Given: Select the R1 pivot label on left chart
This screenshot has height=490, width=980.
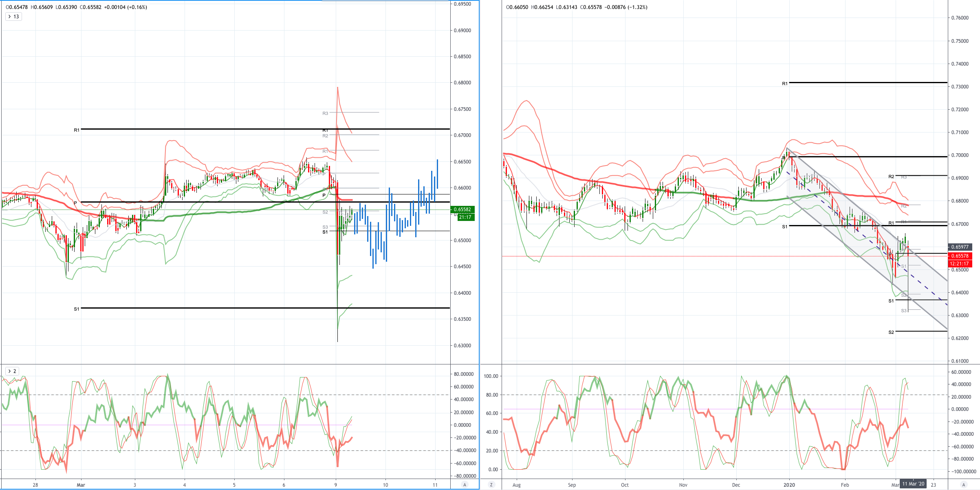Looking at the screenshot, I should [x=77, y=130].
